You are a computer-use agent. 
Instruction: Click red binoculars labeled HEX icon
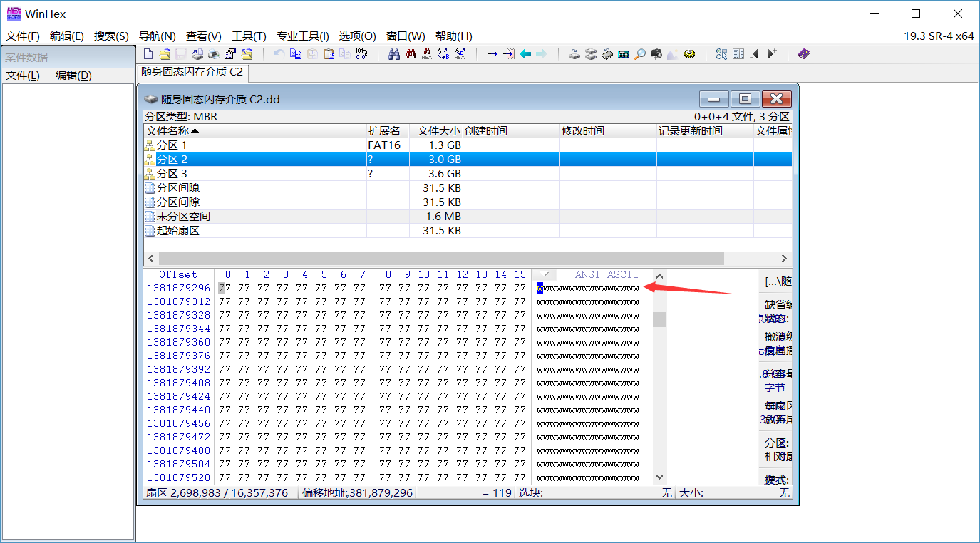click(x=427, y=53)
